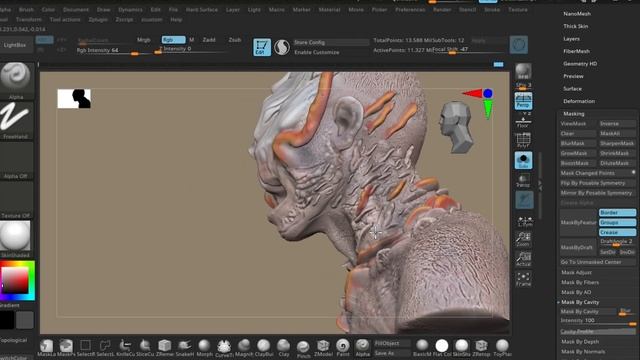The image size is (640, 360).
Task: Toggle Zadd mode
Action: (209, 40)
